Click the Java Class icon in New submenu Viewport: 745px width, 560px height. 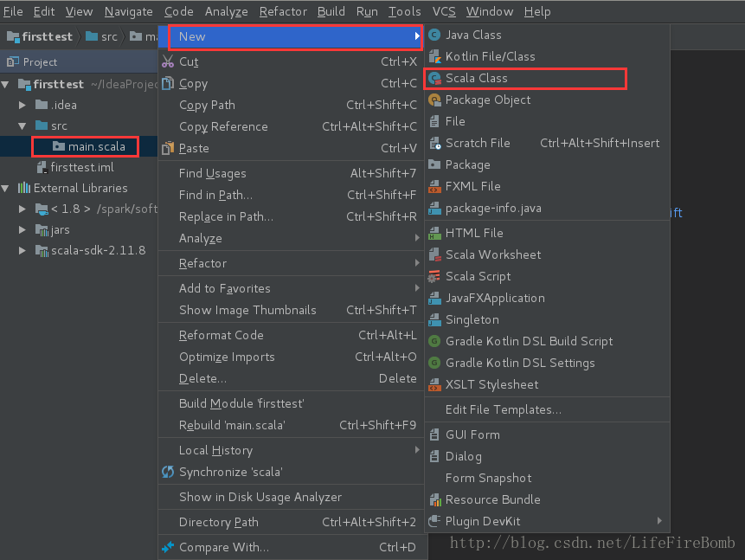tap(434, 35)
